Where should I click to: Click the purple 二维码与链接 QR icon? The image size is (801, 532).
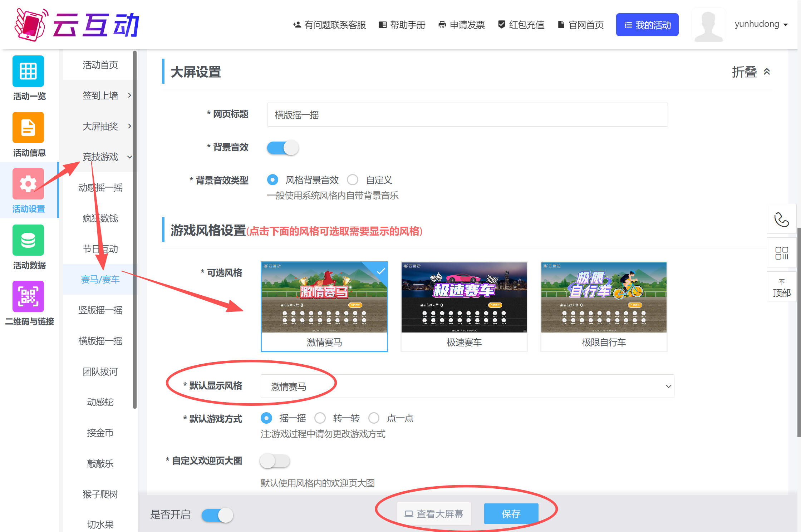coord(28,296)
